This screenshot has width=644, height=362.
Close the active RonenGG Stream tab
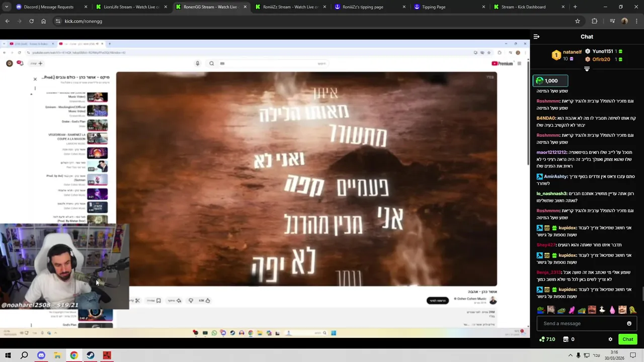(x=245, y=7)
